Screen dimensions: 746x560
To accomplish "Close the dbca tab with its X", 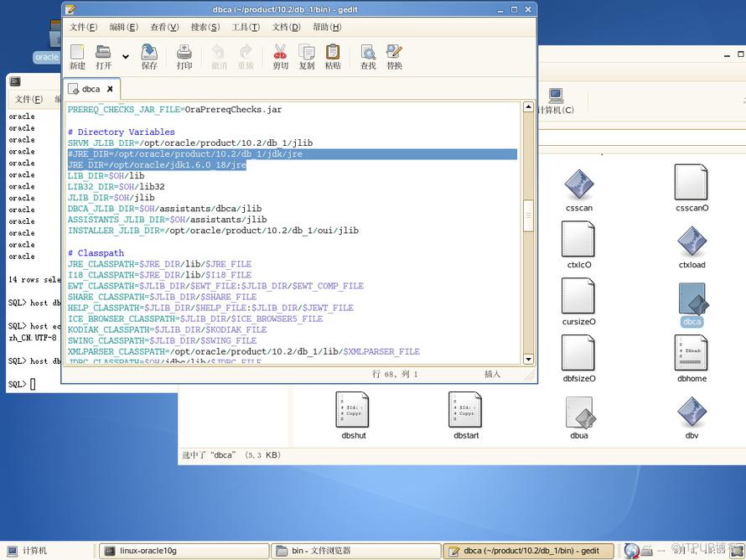I will click(x=110, y=89).
